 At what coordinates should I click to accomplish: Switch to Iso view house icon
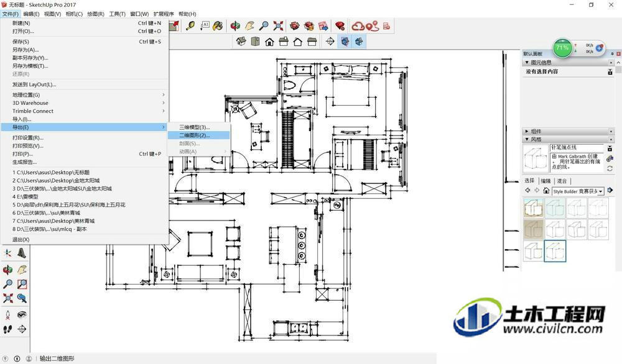pos(241,41)
